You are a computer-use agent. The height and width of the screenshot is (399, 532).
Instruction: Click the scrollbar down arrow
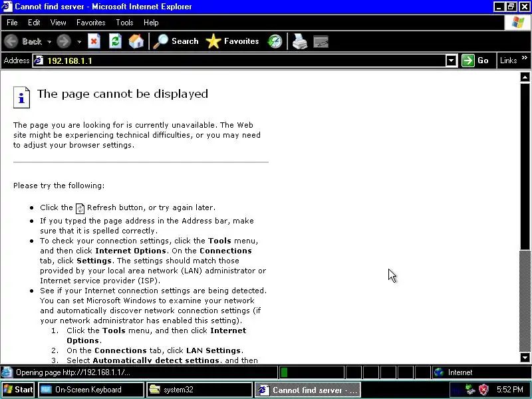tap(525, 357)
